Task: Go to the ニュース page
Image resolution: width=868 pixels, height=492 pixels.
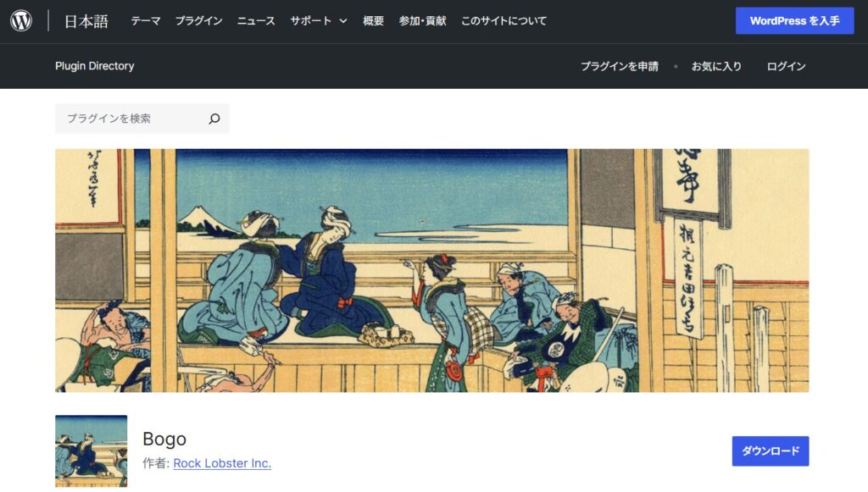Action: 256,21
